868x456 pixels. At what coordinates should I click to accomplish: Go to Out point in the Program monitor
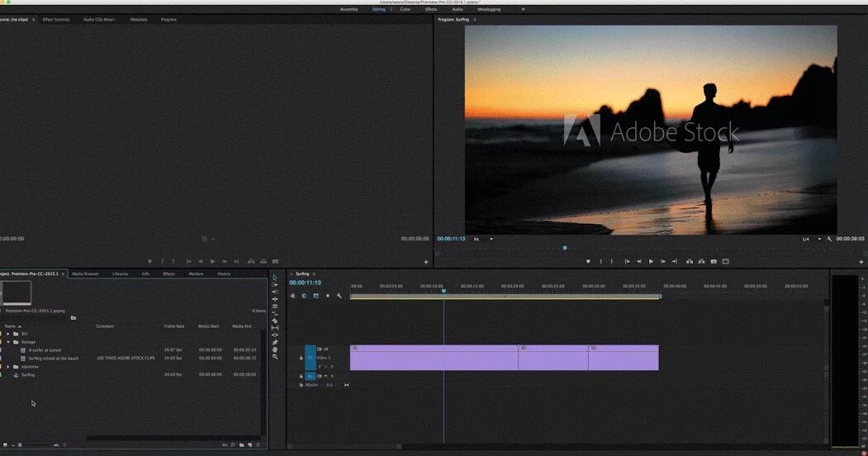click(x=674, y=261)
